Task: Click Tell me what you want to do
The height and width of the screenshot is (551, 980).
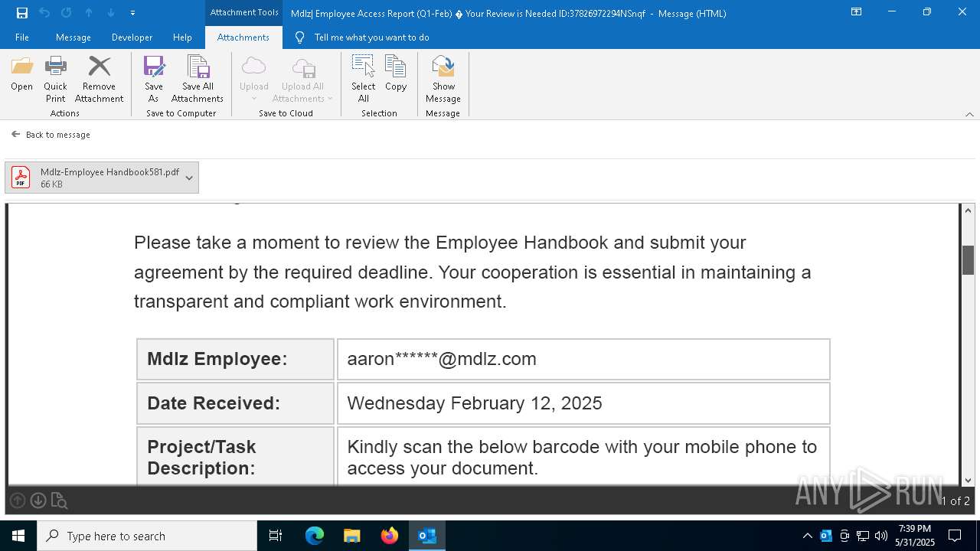Action: [x=371, y=37]
